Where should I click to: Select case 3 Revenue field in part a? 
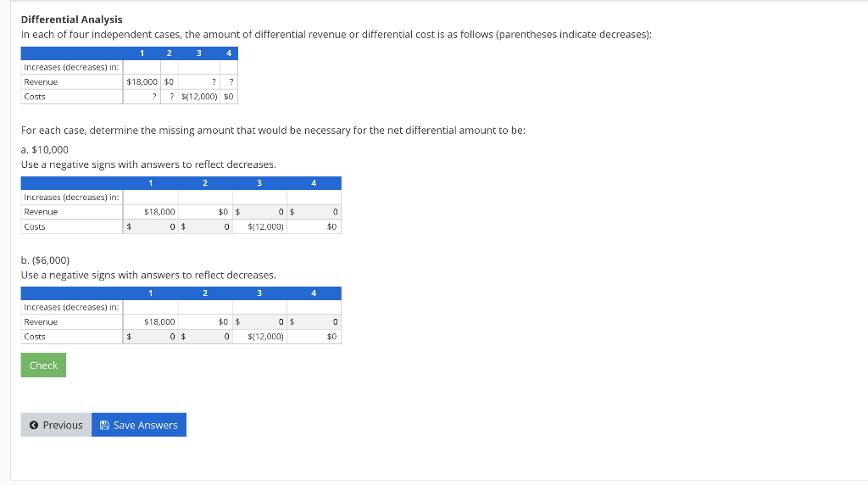[263, 211]
